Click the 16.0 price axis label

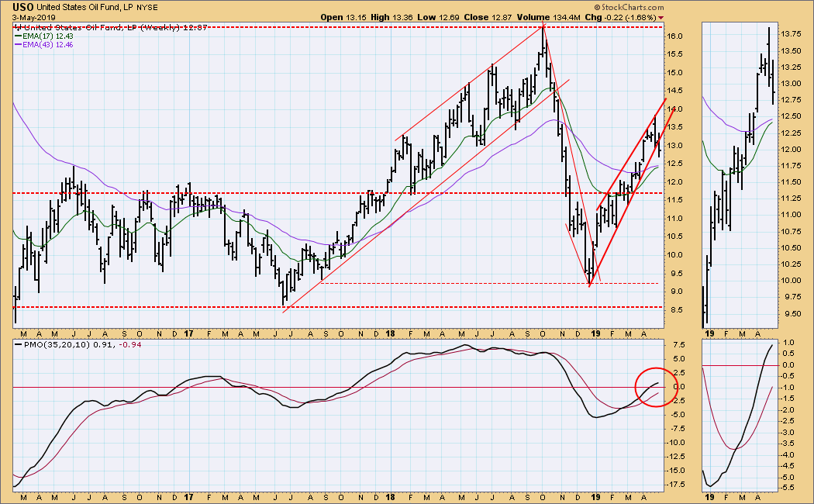(674, 36)
